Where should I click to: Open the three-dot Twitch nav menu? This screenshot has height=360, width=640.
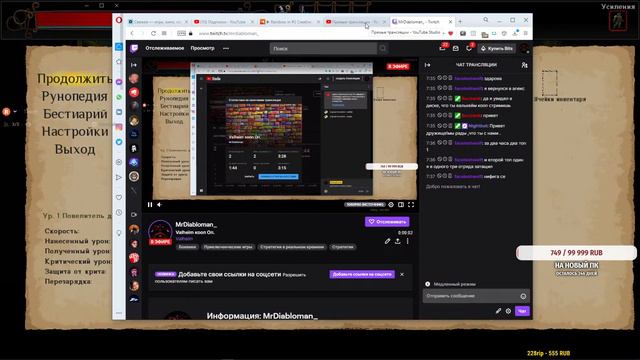click(x=226, y=48)
